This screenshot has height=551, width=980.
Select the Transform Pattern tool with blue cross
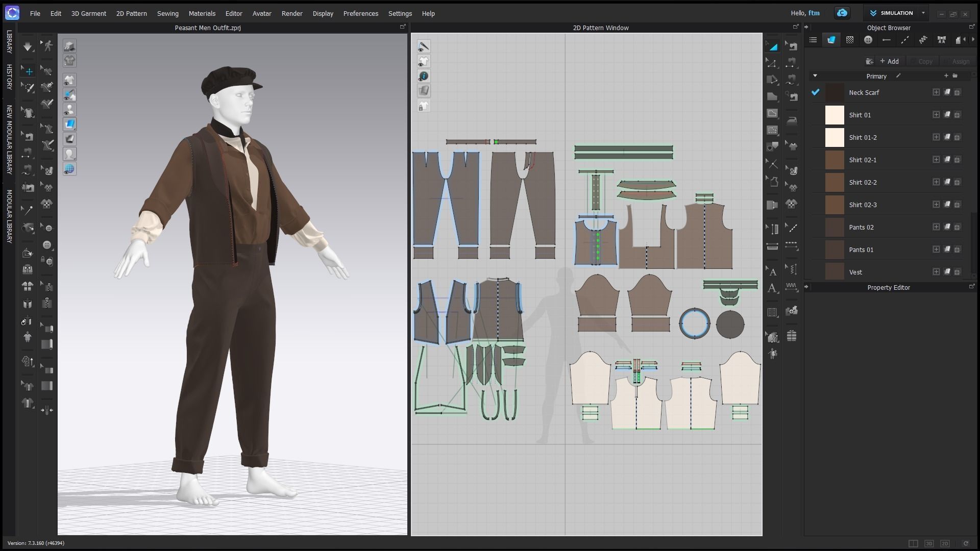pos(29,72)
